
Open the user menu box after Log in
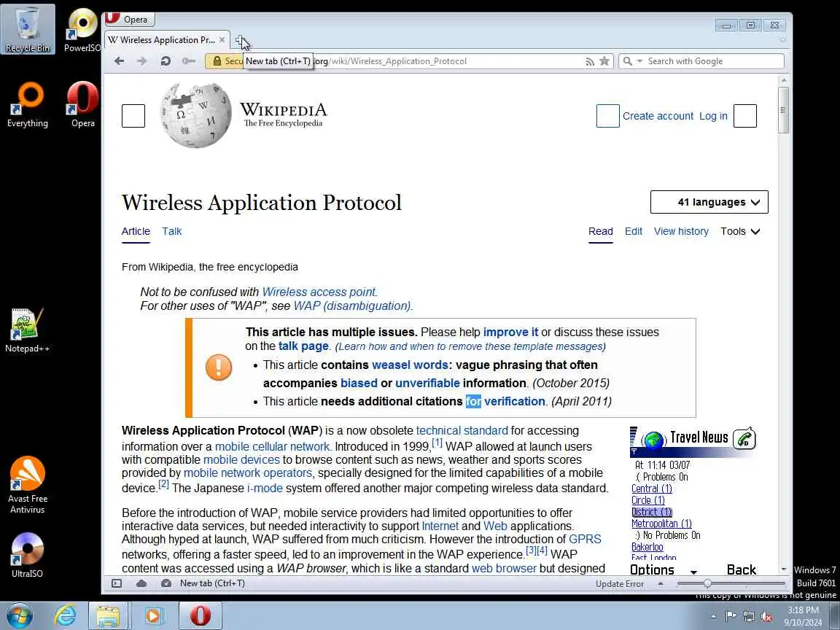(744, 116)
